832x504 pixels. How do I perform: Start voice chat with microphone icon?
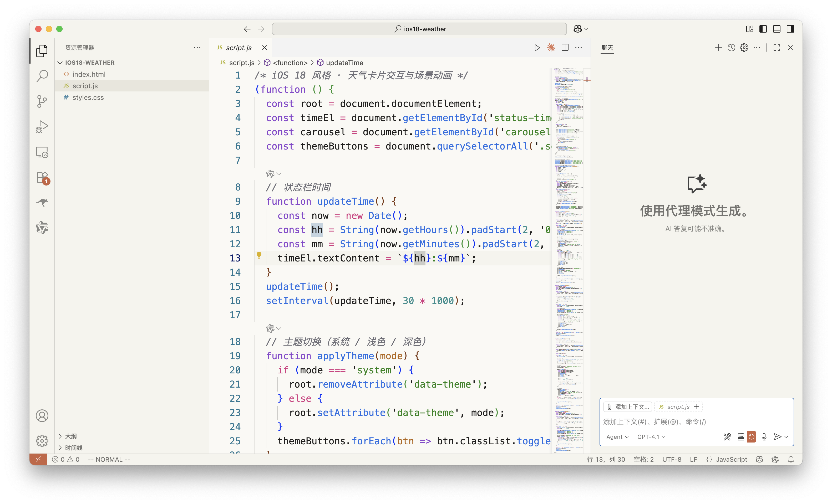pyautogui.click(x=764, y=437)
